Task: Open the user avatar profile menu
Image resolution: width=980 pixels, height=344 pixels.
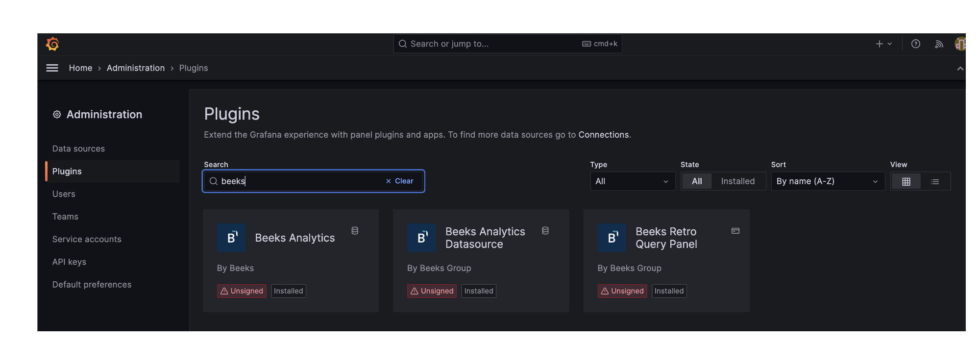Action: [x=960, y=44]
